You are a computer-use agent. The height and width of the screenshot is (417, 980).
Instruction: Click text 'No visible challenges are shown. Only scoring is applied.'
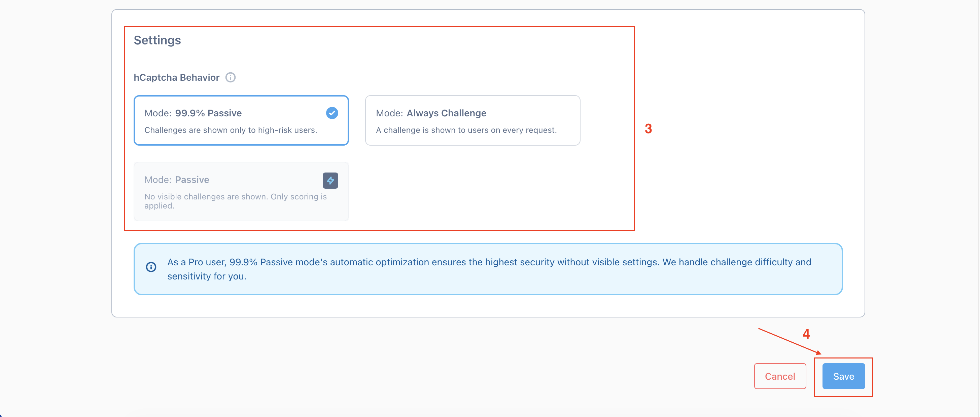pos(236,201)
